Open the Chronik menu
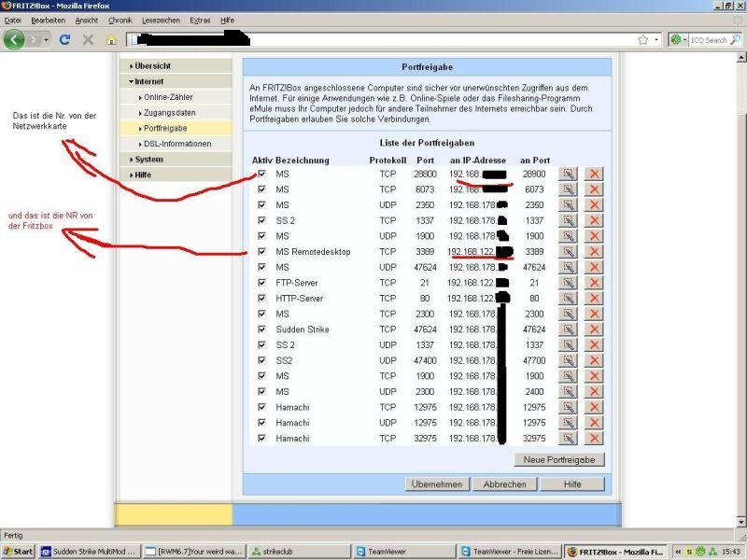 coord(120,21)
